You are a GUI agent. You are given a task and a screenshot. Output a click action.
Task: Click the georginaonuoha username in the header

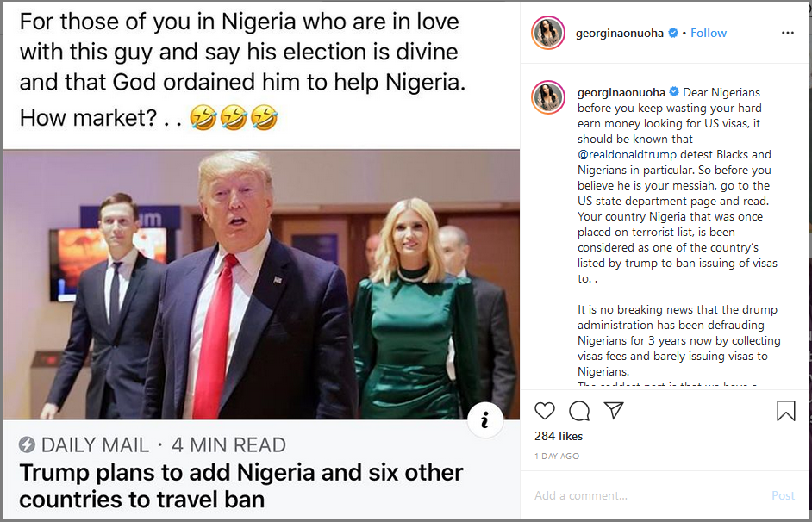tap(620, 33)
